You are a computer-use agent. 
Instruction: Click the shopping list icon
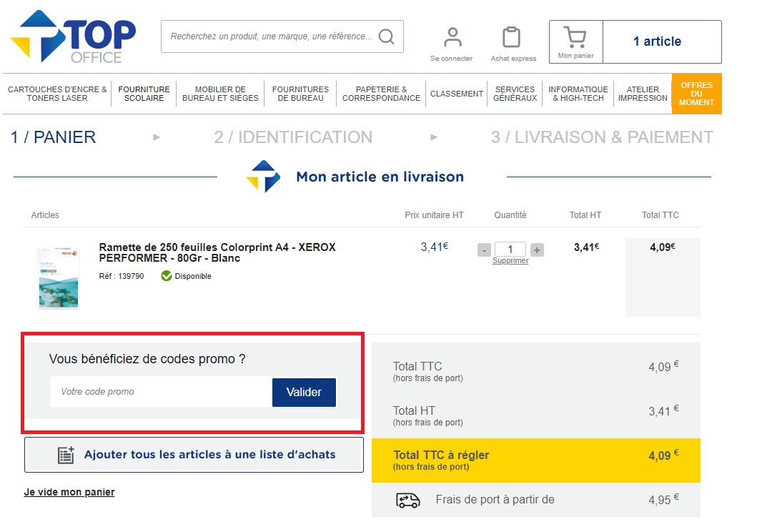tap(66, 455)
